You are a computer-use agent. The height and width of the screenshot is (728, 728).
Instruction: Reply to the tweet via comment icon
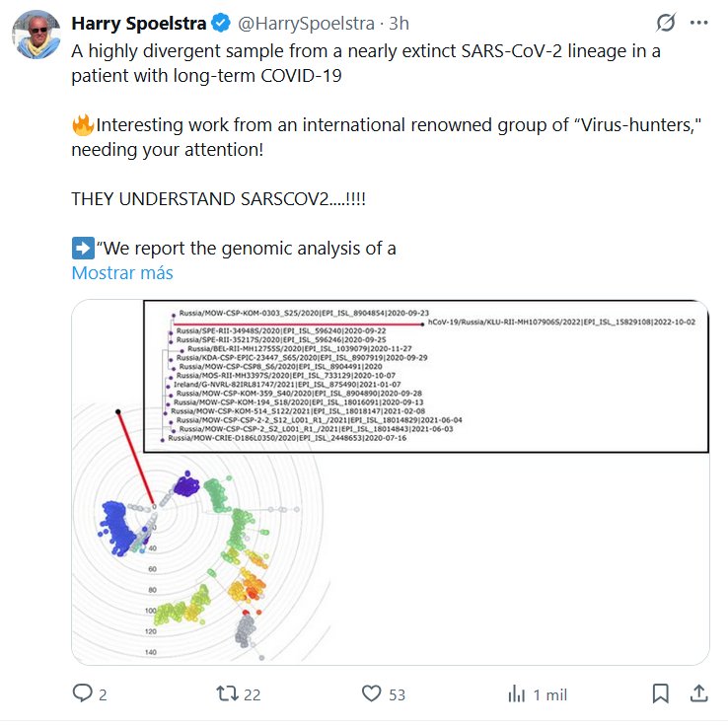(x=83, y=694)
